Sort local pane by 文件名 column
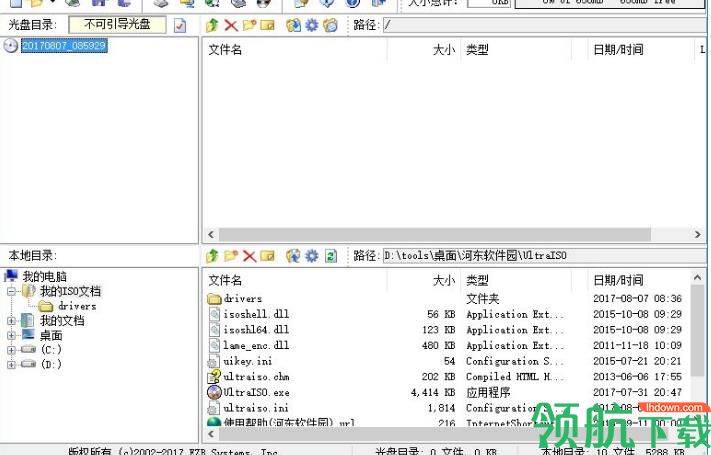This screenshot has width=711, height=455. coord(294,280)
